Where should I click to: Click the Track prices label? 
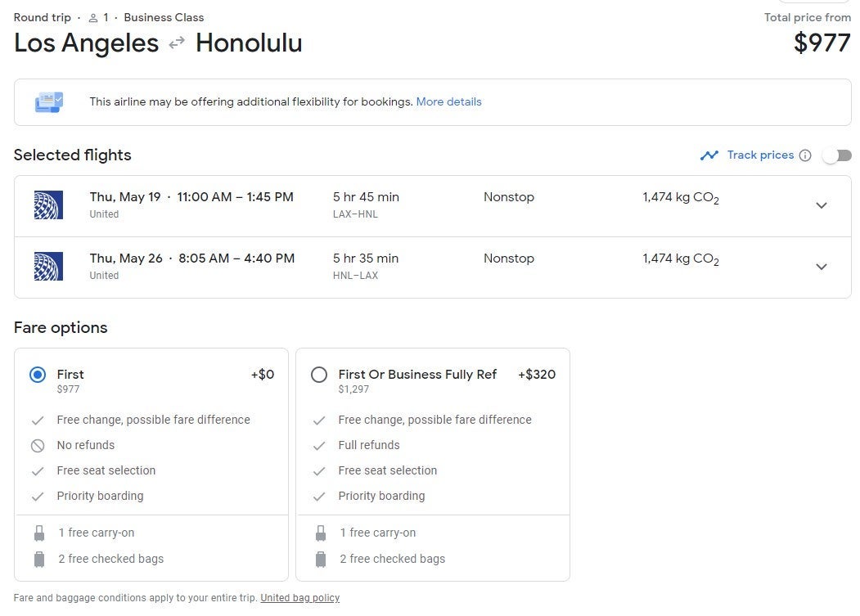760,155
